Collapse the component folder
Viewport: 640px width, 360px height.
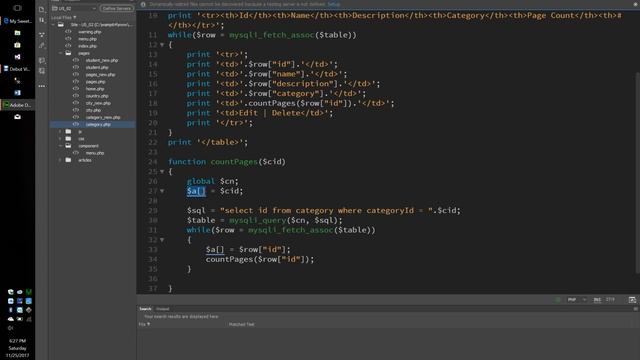(61, 146)
